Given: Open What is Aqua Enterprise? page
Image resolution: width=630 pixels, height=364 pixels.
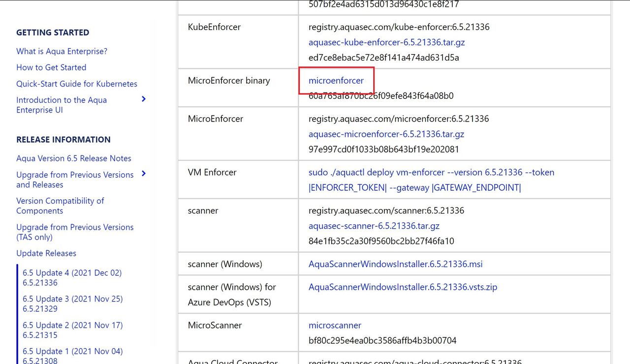Looking at the screenshot, I should (62, 51).
